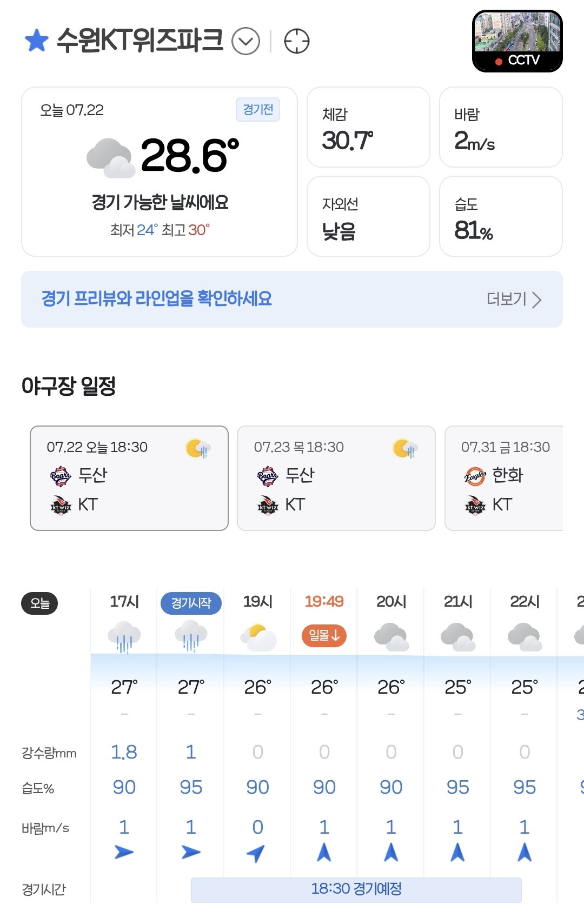Click the 경기시작 time marker

pyautogui.click(x=191, y=603)
